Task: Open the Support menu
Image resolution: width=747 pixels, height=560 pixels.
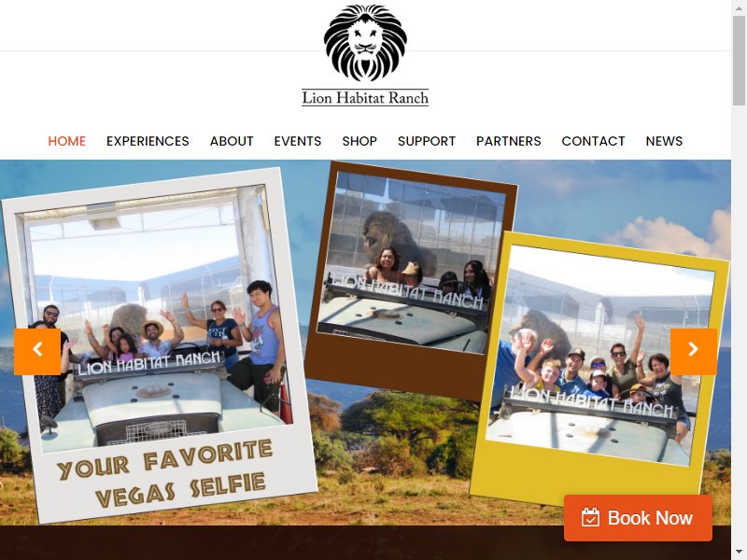Action: (427, 141)
